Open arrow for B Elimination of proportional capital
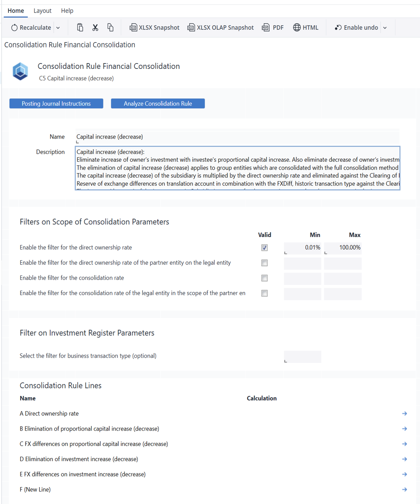This screenshot has width=420, height=504. (404, 429)
